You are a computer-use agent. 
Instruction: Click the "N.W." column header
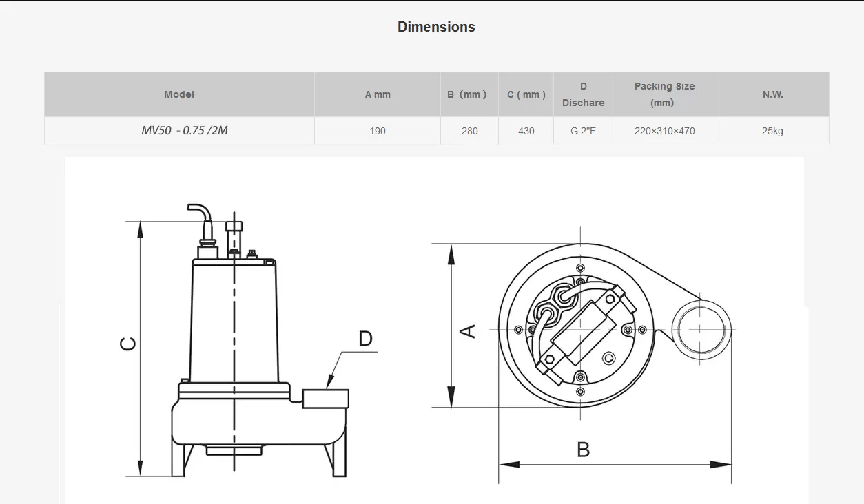coord(772,94)
